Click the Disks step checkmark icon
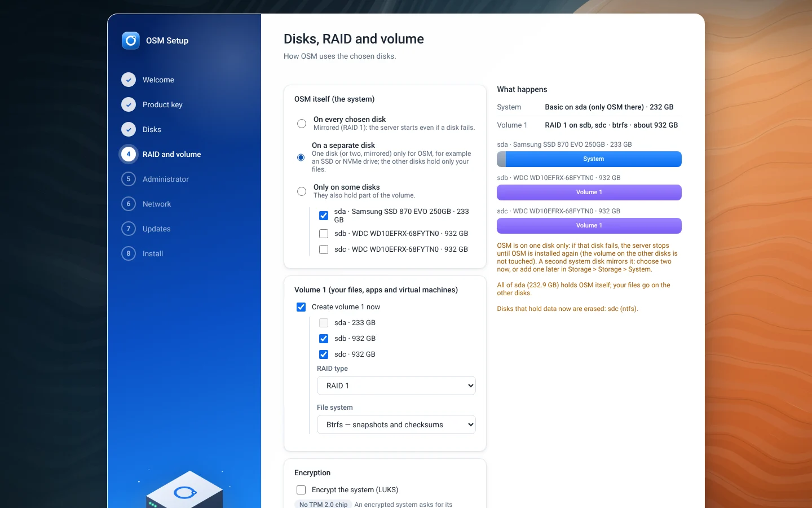 point(129,129)
